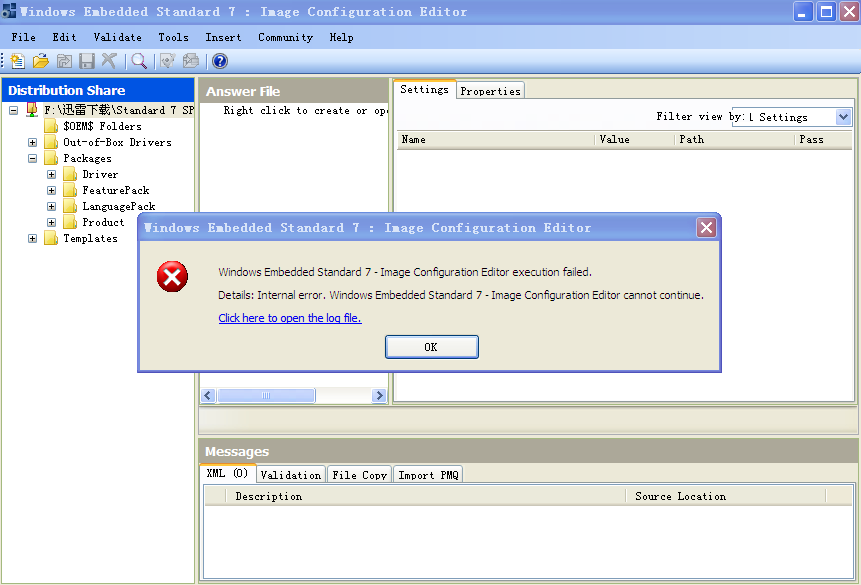Image resolution: width=861 pixels, height=585 pixels.
Task: Click the Source Location column header
Action: coord(725,496)
